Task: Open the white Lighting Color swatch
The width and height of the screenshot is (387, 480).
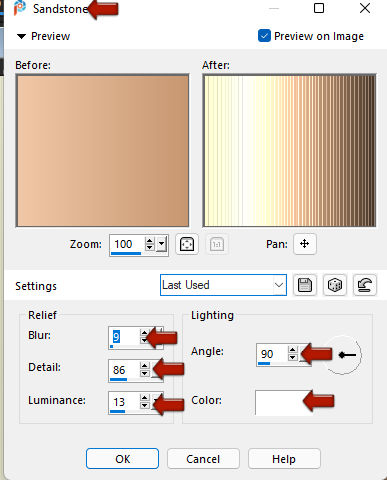Action: pyautogui.click(x=283, y=403)
